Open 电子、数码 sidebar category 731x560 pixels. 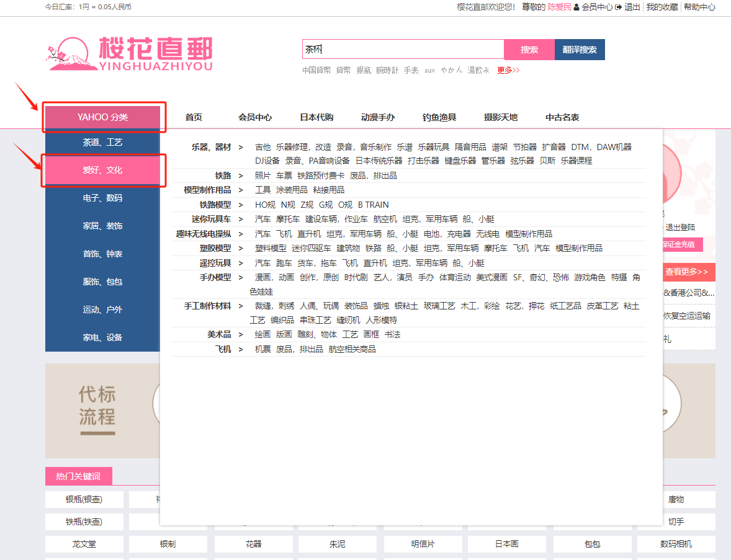click(x=103, y=198)
